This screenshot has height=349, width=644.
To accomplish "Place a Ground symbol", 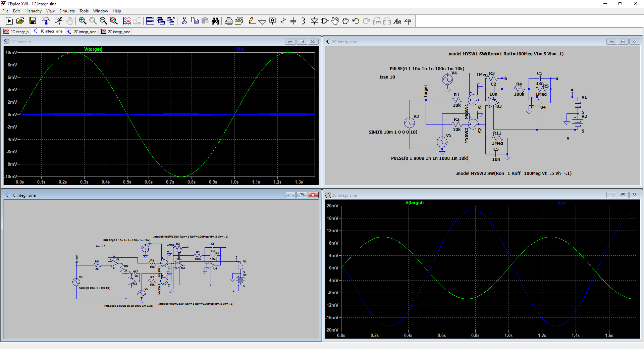I will pos(262,21).
